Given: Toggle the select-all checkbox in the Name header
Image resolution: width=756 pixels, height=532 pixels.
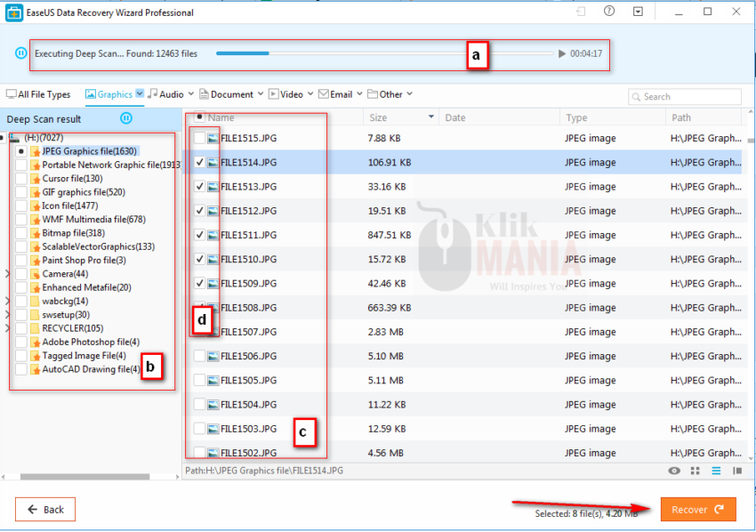Looking at the screenshot, I should click(x=197, y=117).
